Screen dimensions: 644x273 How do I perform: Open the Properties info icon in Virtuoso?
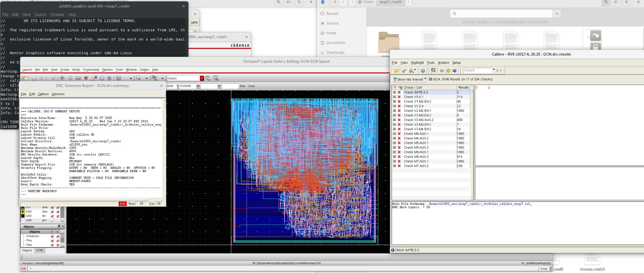[x=102, y=78]
